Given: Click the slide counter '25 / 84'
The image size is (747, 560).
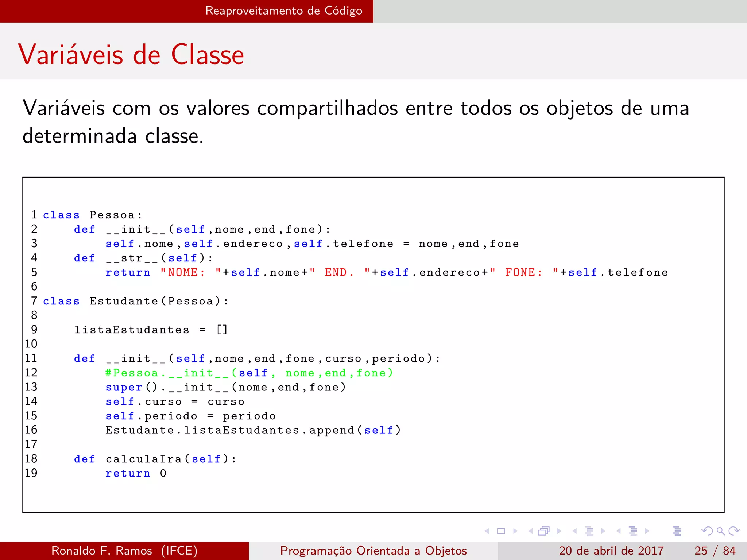Looking at the screenshot, I should (x=715, y=551).
